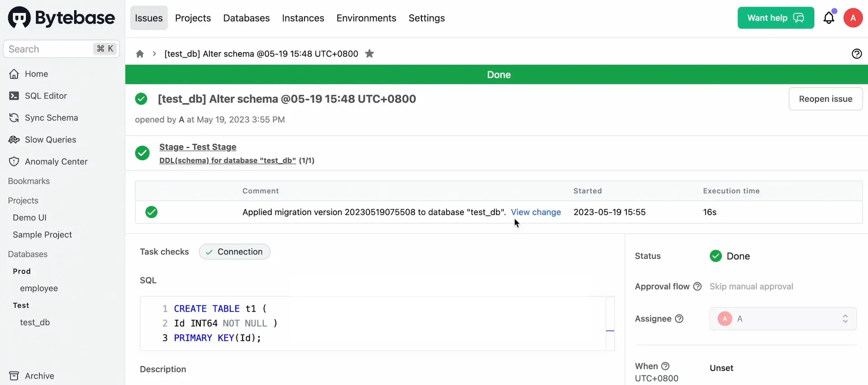Toggle the bookmark star on issue
The image size is (868, 385).
pyautogui.click(x=370, y=54)
